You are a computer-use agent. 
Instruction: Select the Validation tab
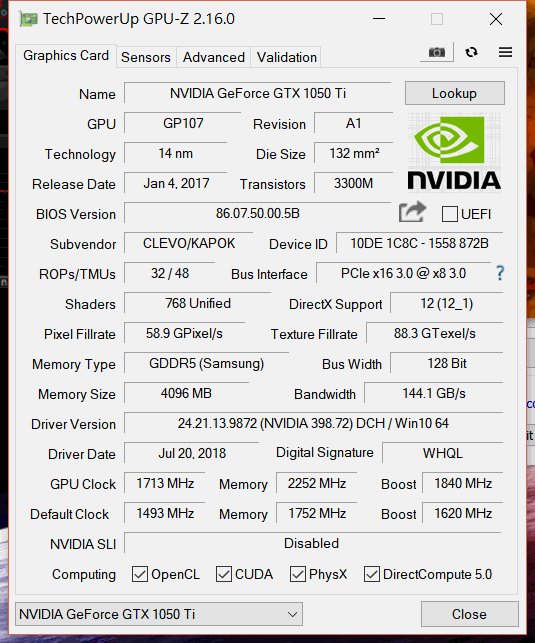[x=287, y=57]
